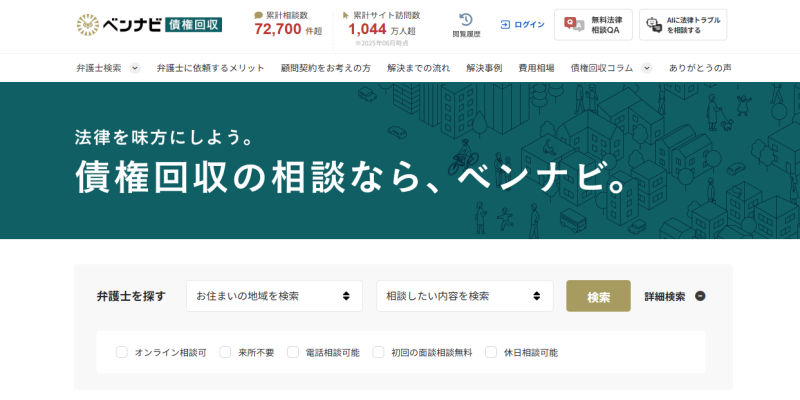Open the お住まいの地域を検索 dropdown

(x=274, y=296)
